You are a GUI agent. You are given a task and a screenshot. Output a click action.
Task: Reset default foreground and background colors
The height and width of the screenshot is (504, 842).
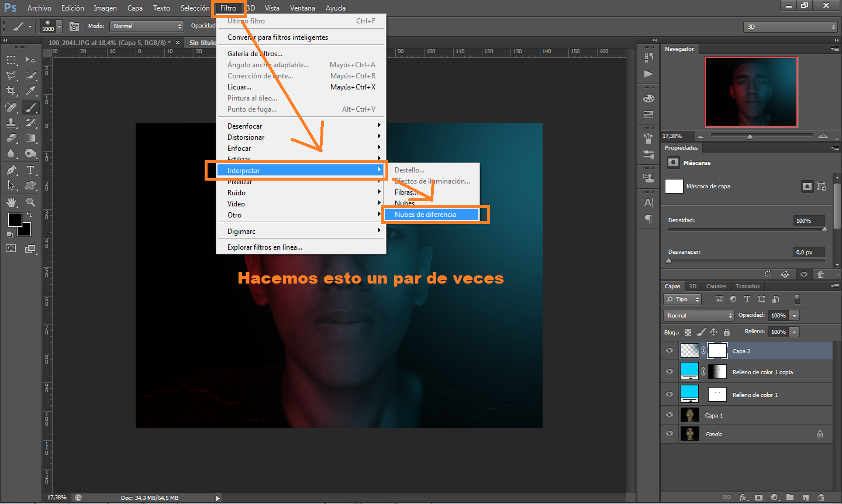9,234
